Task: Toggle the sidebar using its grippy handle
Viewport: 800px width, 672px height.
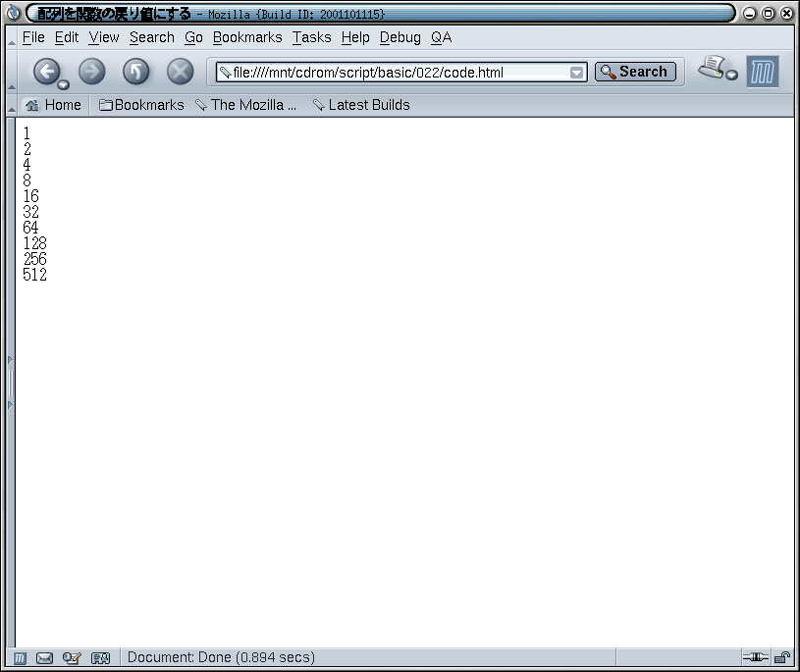Action: 10,383
